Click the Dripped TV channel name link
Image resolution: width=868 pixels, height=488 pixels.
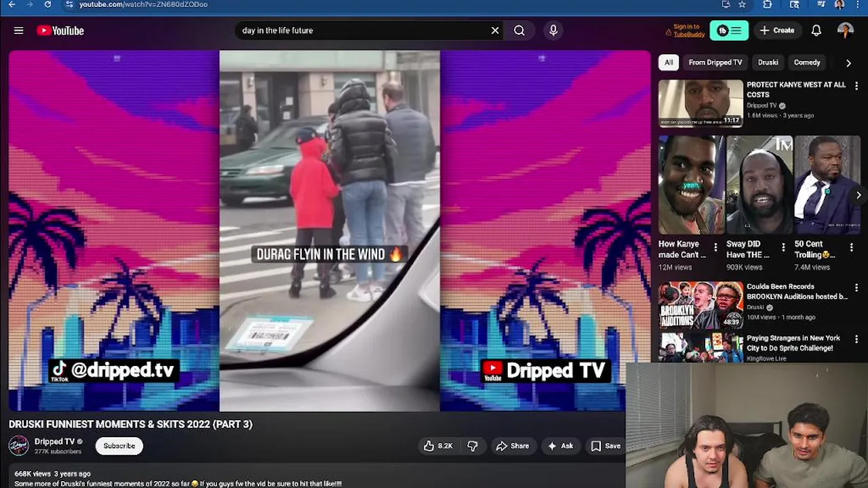[54, 442]
